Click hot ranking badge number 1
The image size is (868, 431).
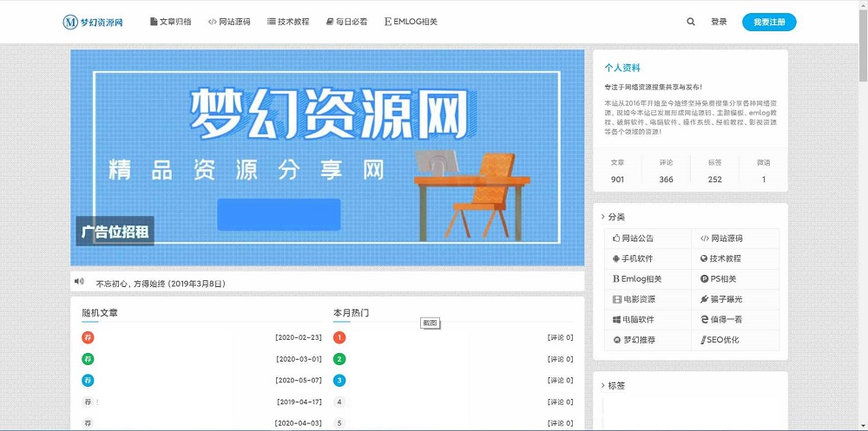pyautogui.click(x=339, y=337)
